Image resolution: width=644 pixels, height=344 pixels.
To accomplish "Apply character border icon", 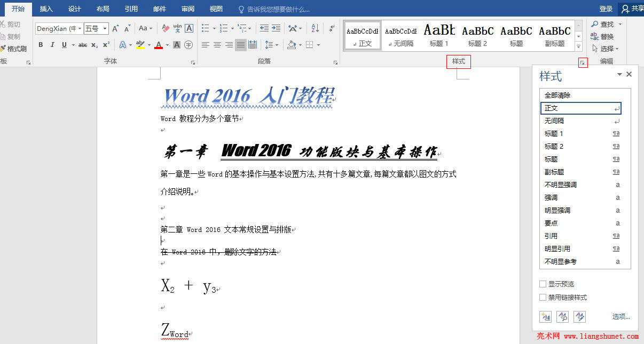I will click(189, 28).
